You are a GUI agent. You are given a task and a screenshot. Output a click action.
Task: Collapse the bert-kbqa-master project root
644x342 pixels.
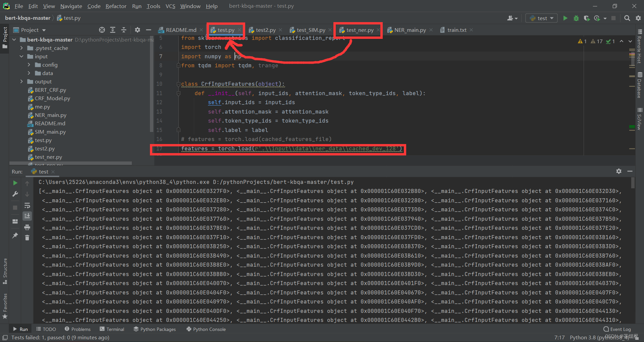(x=14, y=40)
